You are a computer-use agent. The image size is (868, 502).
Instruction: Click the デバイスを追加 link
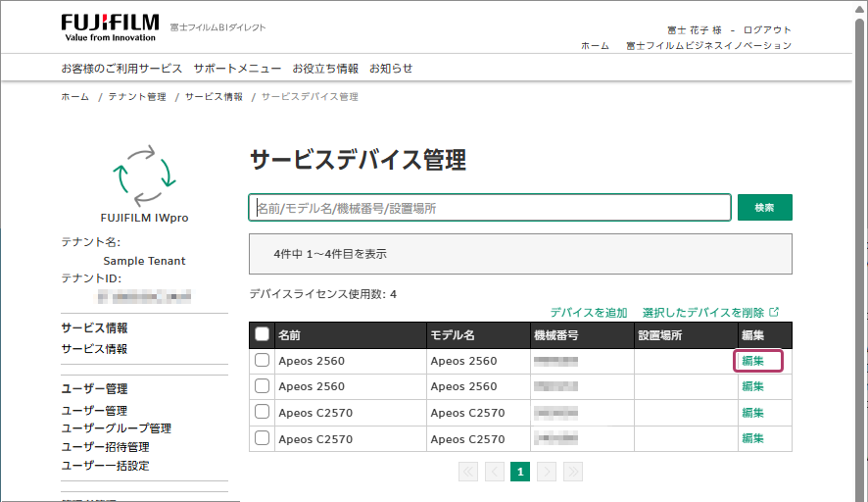588,313
